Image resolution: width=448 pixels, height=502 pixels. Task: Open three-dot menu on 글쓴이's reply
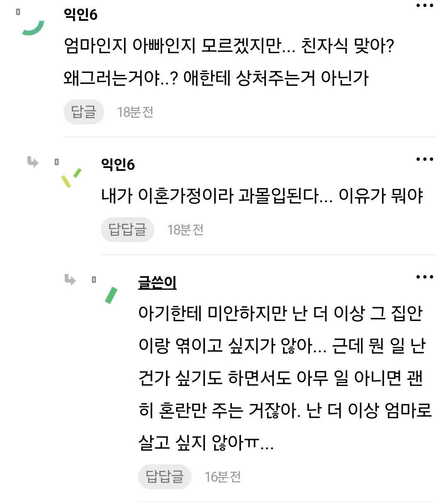(x=425, y=277)
